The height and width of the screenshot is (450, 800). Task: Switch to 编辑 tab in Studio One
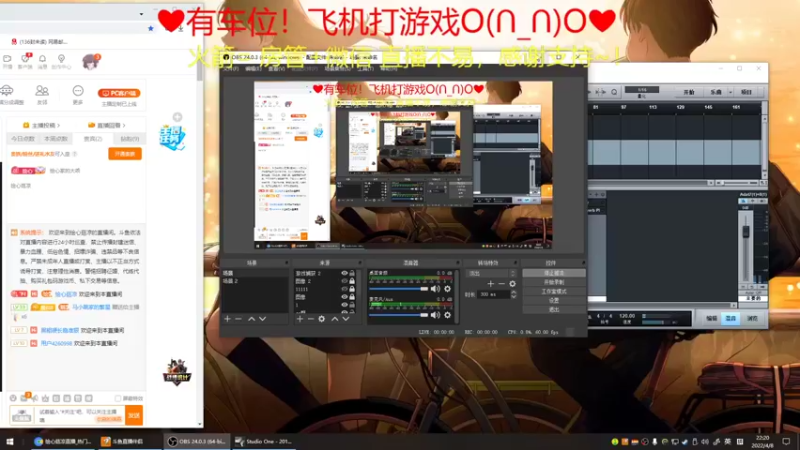click(x=711, y=318)
